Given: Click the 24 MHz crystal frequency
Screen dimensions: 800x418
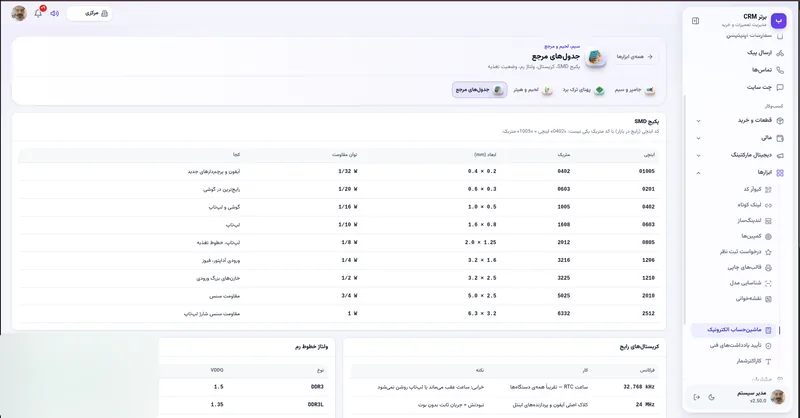Looking at the screenshot, I should [x=645, y=405].
